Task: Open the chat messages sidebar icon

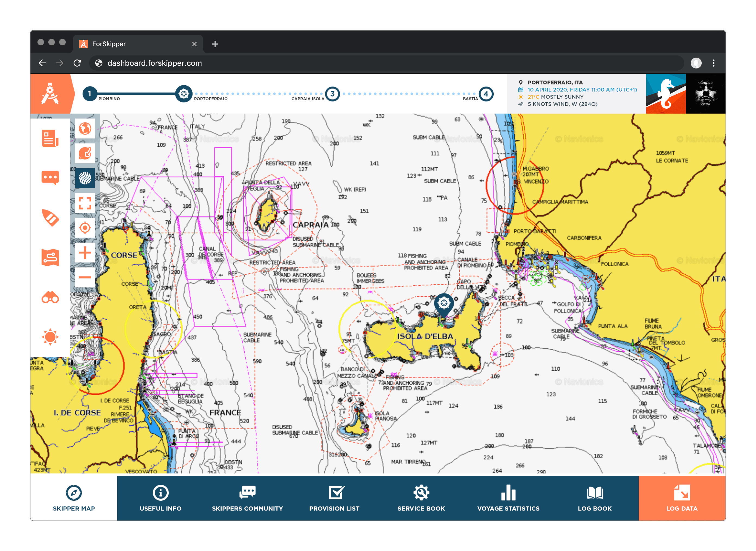Action: [x=50, y=177]
